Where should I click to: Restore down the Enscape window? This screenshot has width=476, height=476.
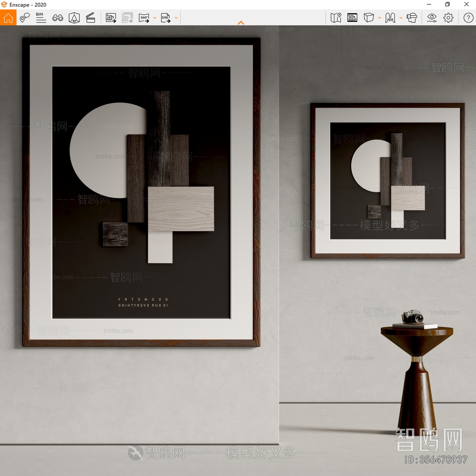coord(447,4)
